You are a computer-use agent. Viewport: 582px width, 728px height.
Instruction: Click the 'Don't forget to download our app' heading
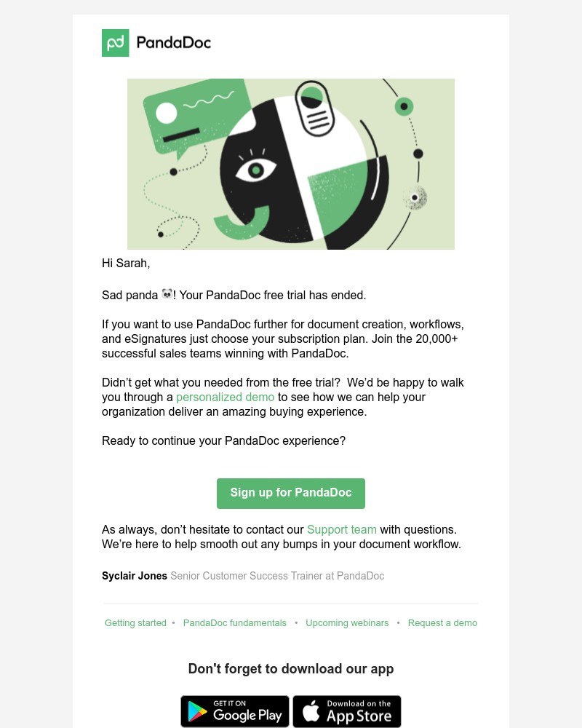(x=291, y=668)
